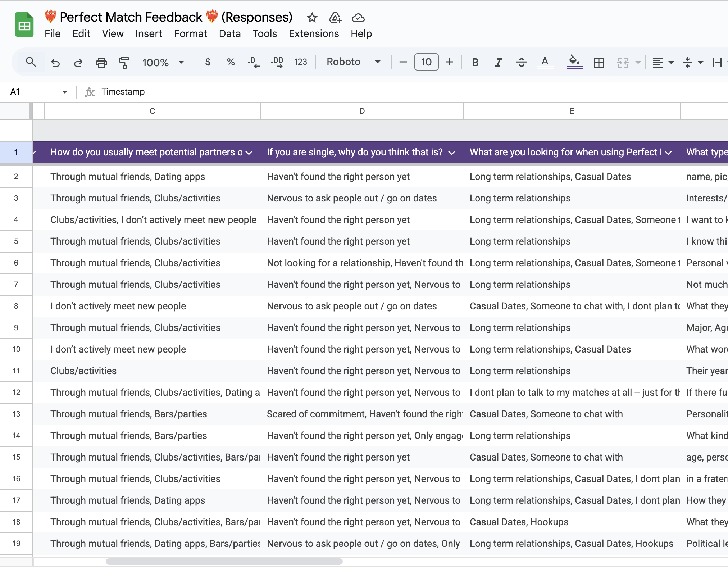Format as percent
This screenshot has height=567, width=728.
coord(231,62)
